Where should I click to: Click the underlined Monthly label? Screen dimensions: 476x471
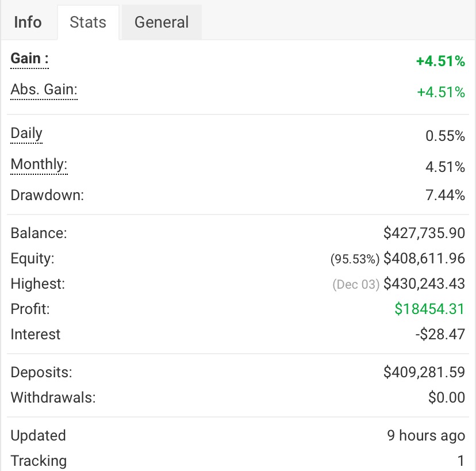point(39,165)
